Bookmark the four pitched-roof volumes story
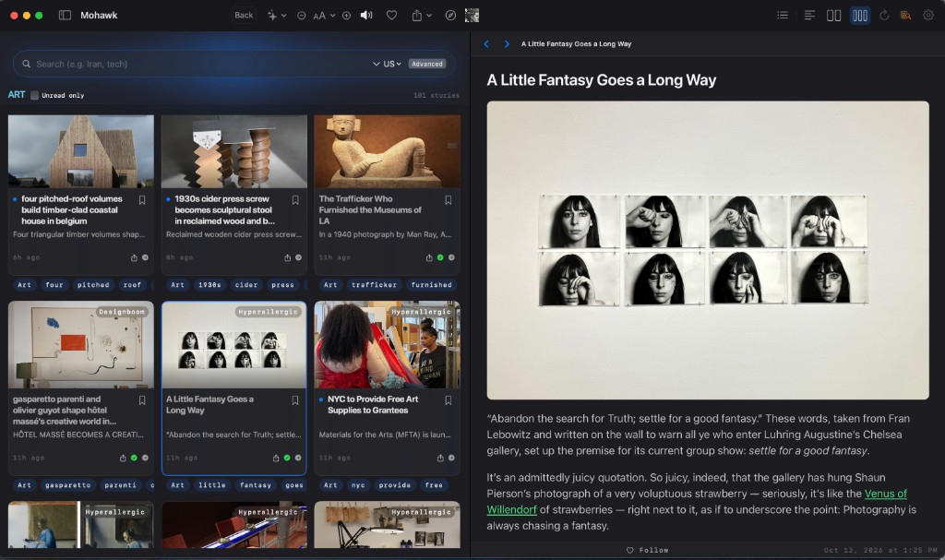The image size is (945, 560). pyautogui.click(x=142, y=200)
